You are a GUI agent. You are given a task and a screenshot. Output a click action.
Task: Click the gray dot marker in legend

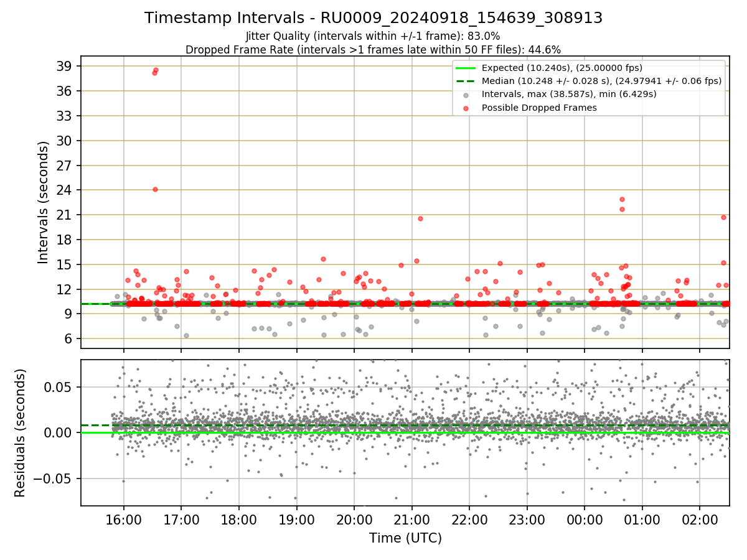click(466, 95)
